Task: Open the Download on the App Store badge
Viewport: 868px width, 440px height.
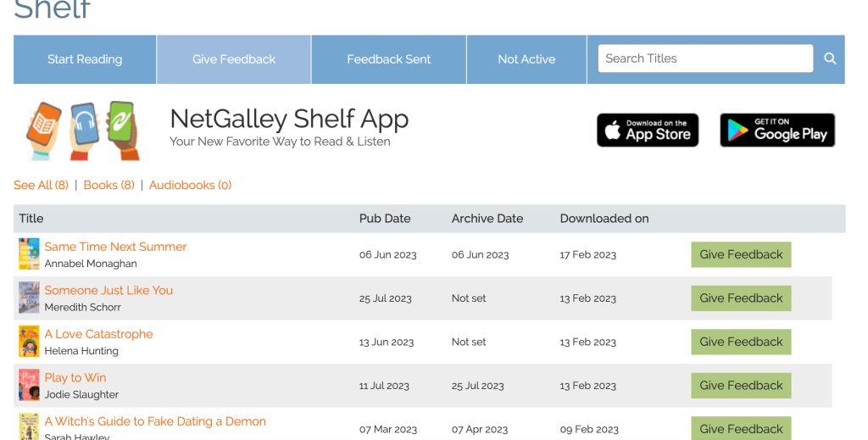Action: 648,131
